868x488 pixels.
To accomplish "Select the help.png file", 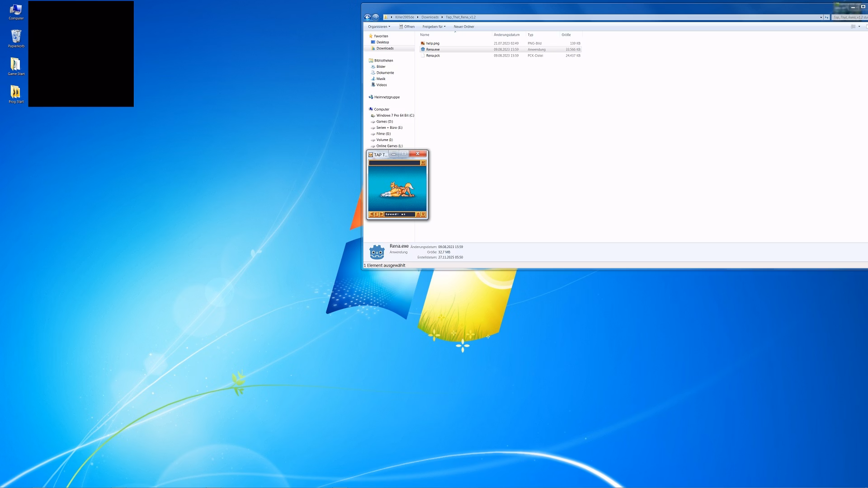I will (x=432, y=43).
